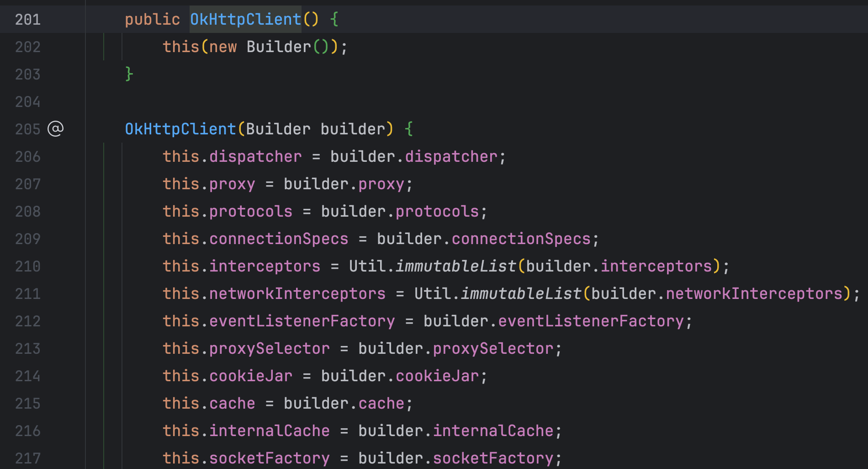This screenshot has width=868, height=469.
Task: Click 'this.networkInterceptors' field on line 211
Action: tap(274, 293)
